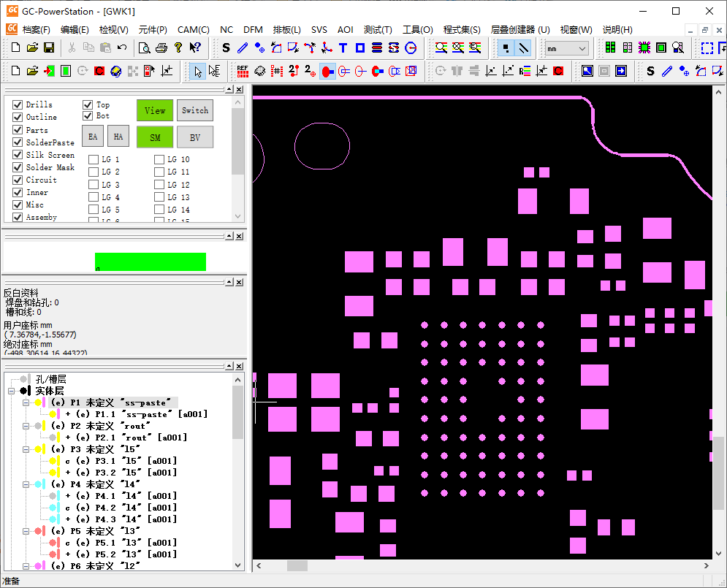Screen dimensions: 727x588
Task: Toggle the Solder Mask layer checkbox
Action: point(18,167)
